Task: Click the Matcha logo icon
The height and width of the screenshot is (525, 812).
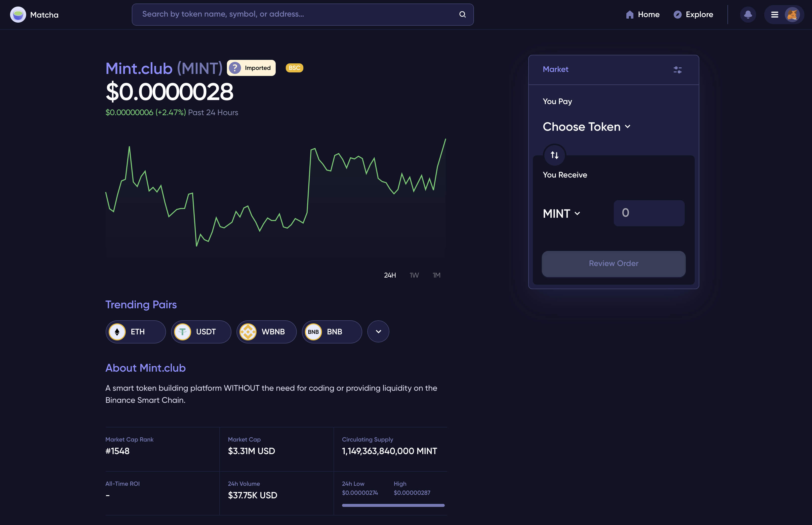Action: tap(18, 15)
